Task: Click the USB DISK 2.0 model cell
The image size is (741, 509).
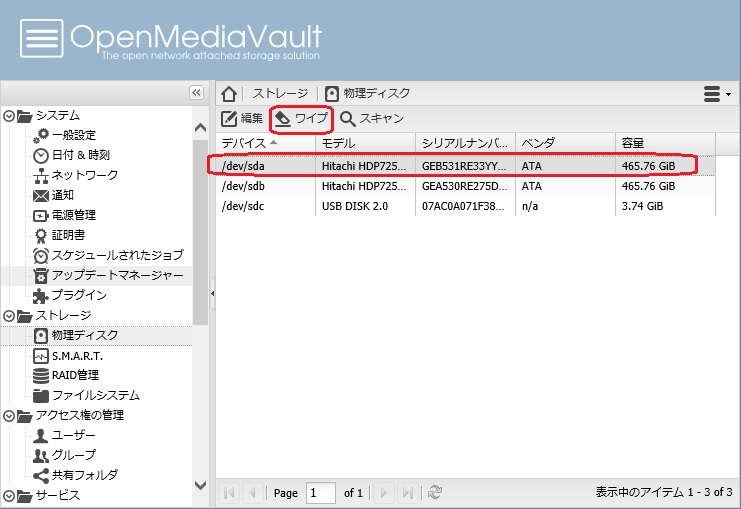Action: (x=354, y=206)
